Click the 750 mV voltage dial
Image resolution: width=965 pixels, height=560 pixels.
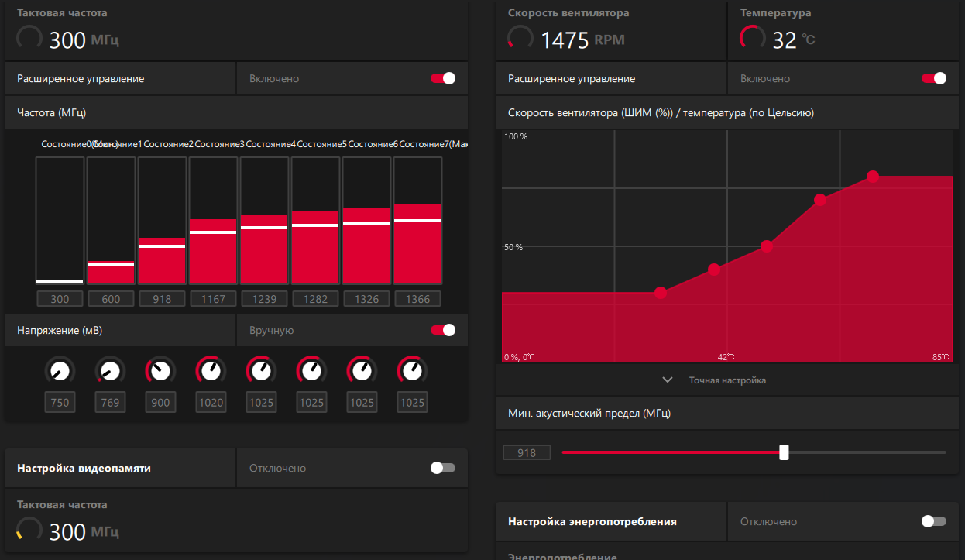pos(59,371)
